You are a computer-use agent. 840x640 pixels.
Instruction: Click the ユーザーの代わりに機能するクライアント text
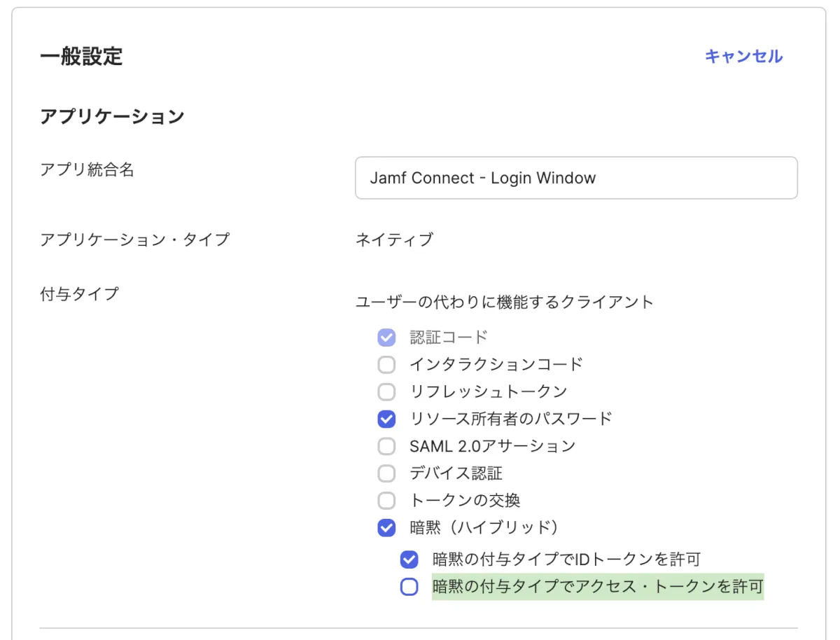point(504,302)
